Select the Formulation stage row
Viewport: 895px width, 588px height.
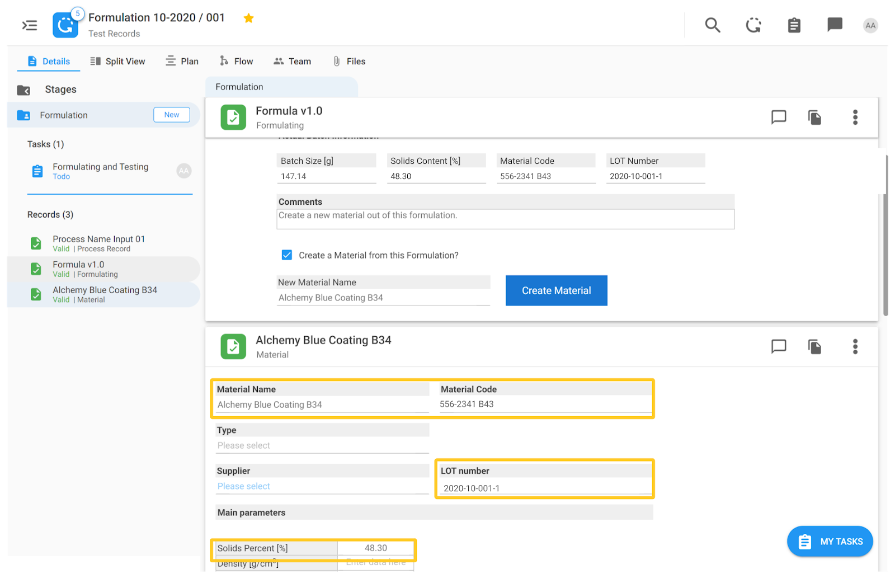(103, 115)
